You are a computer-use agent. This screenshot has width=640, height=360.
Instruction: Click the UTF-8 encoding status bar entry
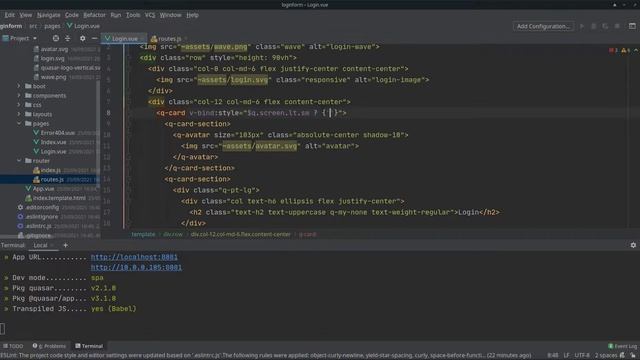[x=582, y=355]
